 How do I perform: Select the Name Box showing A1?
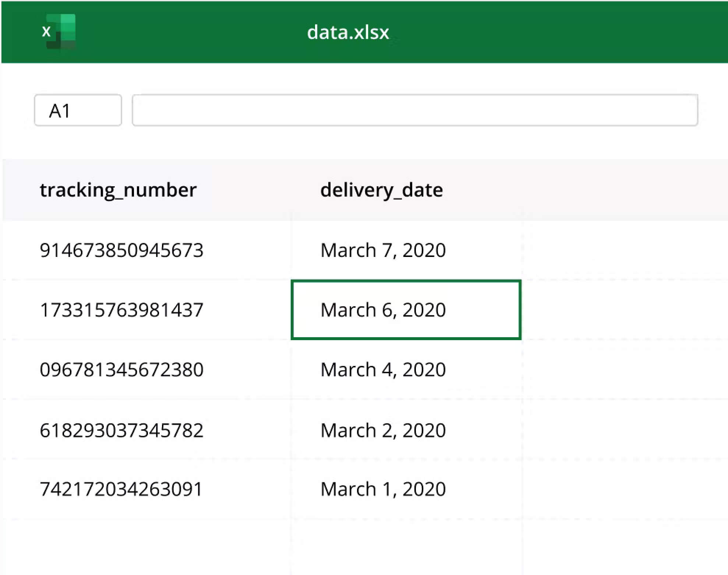click(78, 110)
